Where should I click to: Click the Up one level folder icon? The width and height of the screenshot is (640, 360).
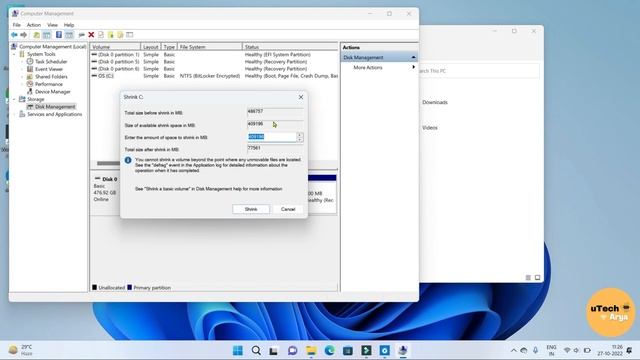coord(37,35)
